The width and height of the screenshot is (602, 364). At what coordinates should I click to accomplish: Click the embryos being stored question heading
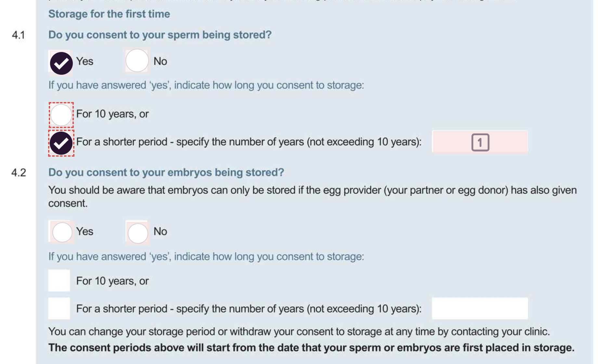point(166,172)
